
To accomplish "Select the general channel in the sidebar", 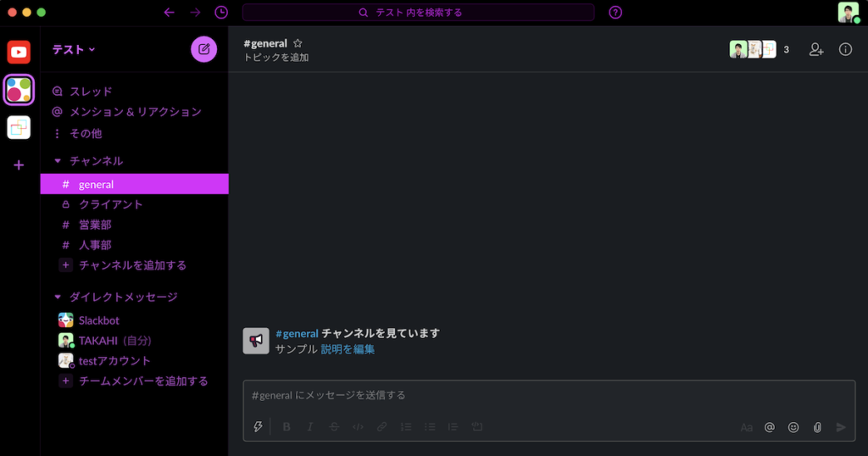I will coord(135,184).
